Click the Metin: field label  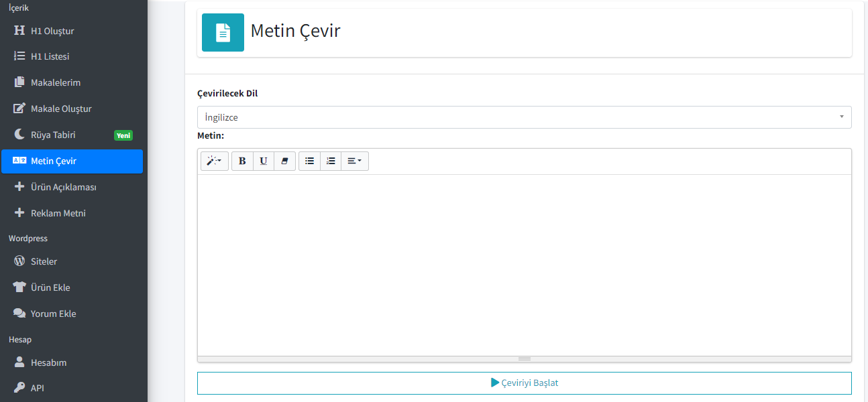pos(211,135)
